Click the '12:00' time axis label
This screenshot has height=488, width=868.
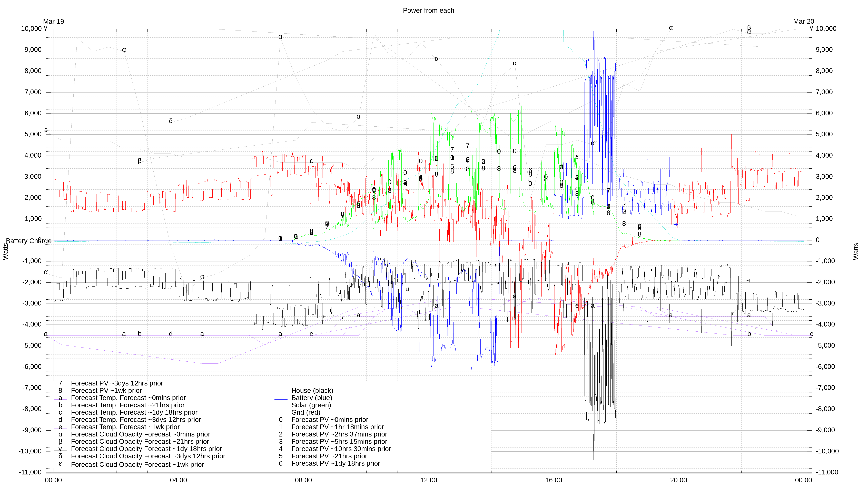coord(428,480)
